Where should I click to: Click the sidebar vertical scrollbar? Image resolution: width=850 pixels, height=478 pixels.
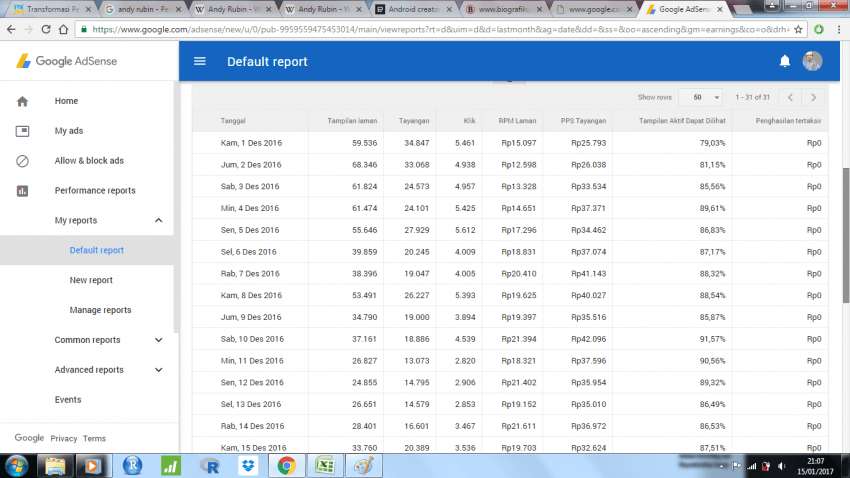coord(176,206)
